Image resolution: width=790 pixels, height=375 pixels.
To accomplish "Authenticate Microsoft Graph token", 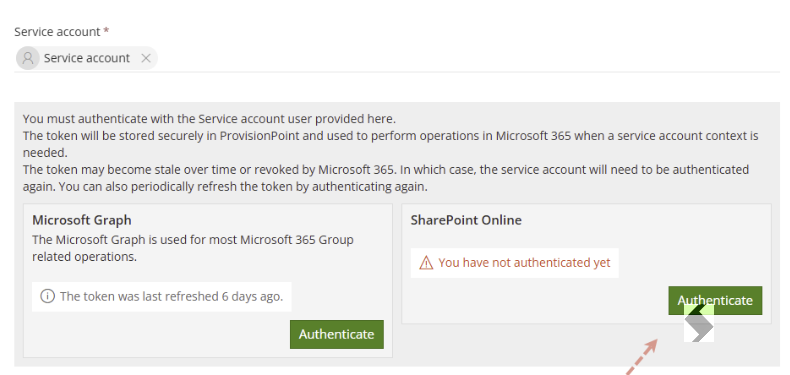I will pyautogui.click(x=337, y=334).
